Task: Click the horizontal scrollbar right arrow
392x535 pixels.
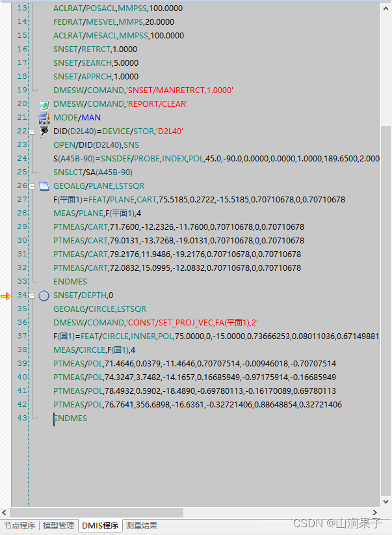Action: point(375,512)
